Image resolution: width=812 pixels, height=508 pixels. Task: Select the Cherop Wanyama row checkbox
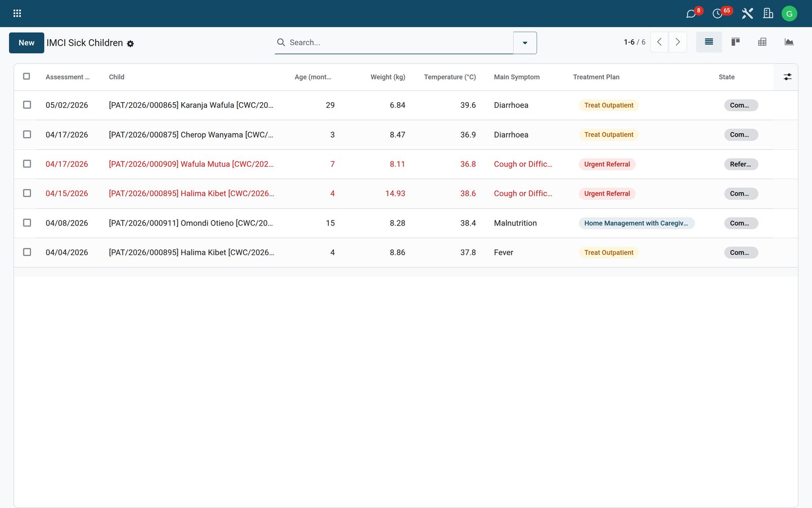[x=27, y=134]
